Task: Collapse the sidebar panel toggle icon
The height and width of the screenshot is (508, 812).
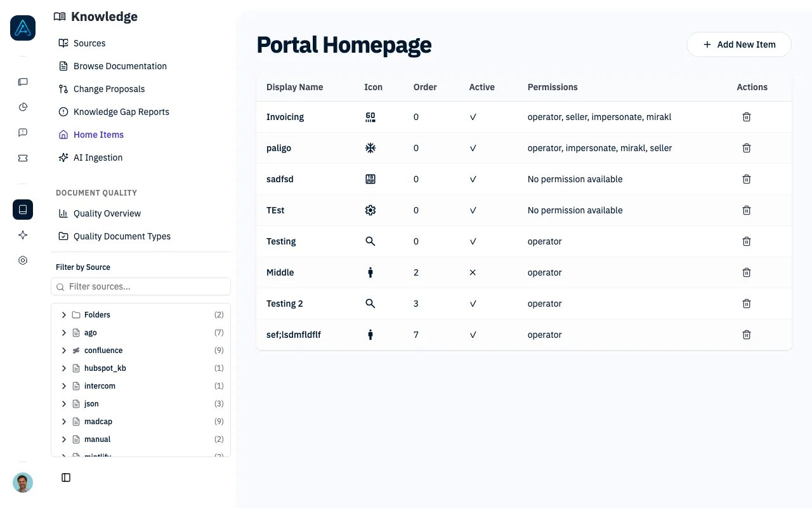Action: tap(66, 478)
